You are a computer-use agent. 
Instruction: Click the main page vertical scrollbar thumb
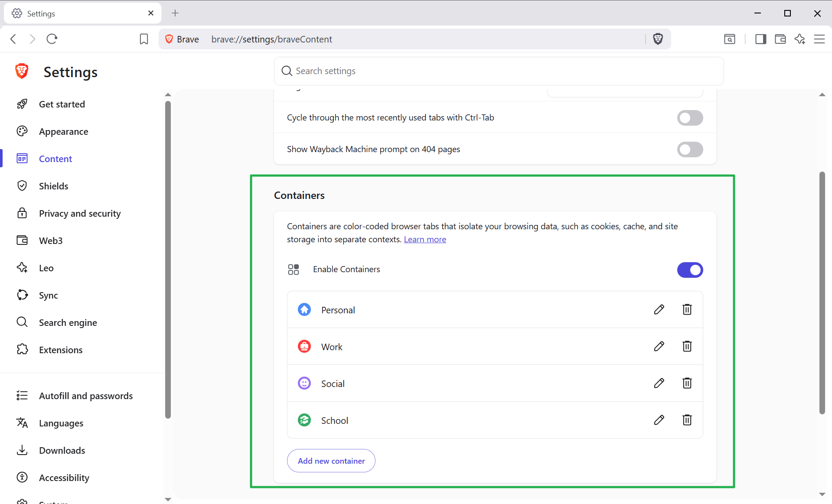pyautogui.click(x=822, y=293)
